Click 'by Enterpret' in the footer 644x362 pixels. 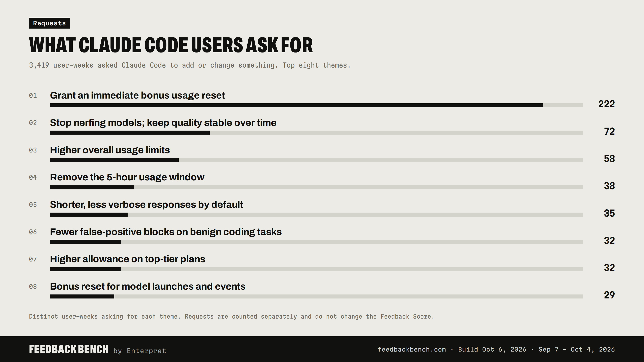point(140,351)
